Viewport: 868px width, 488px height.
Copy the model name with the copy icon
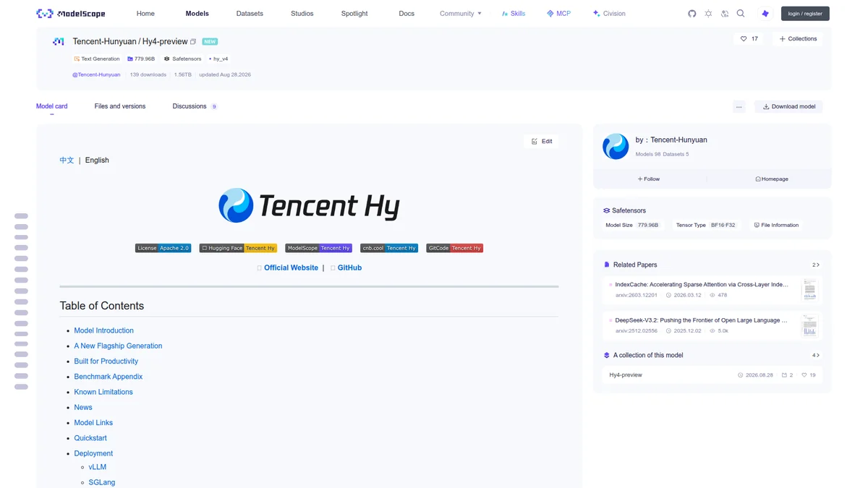click(x=193, y=42)
